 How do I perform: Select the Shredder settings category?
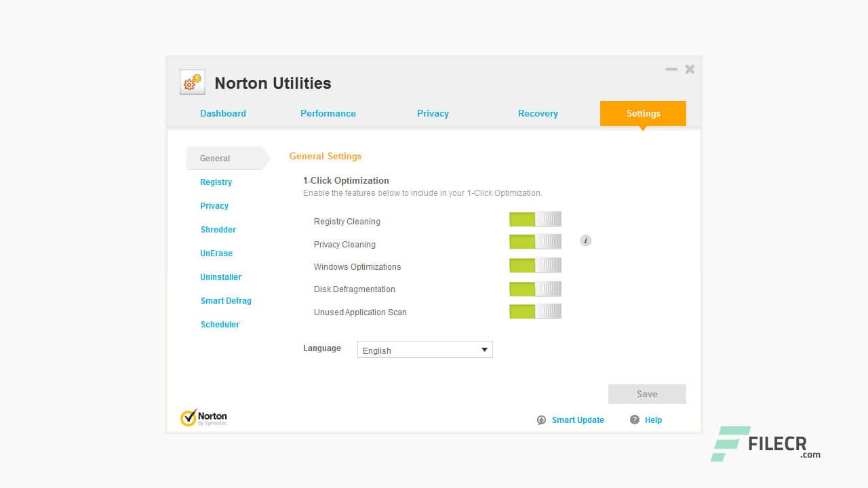218,229
